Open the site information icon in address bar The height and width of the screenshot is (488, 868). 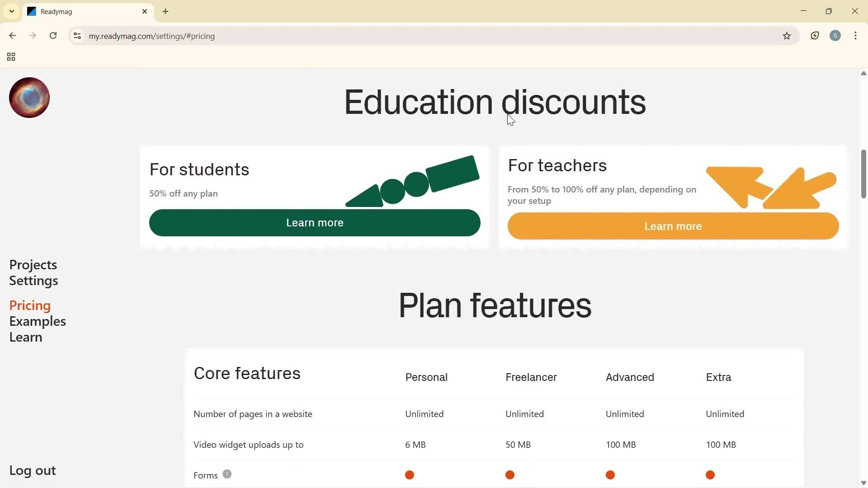click(77, 36)
